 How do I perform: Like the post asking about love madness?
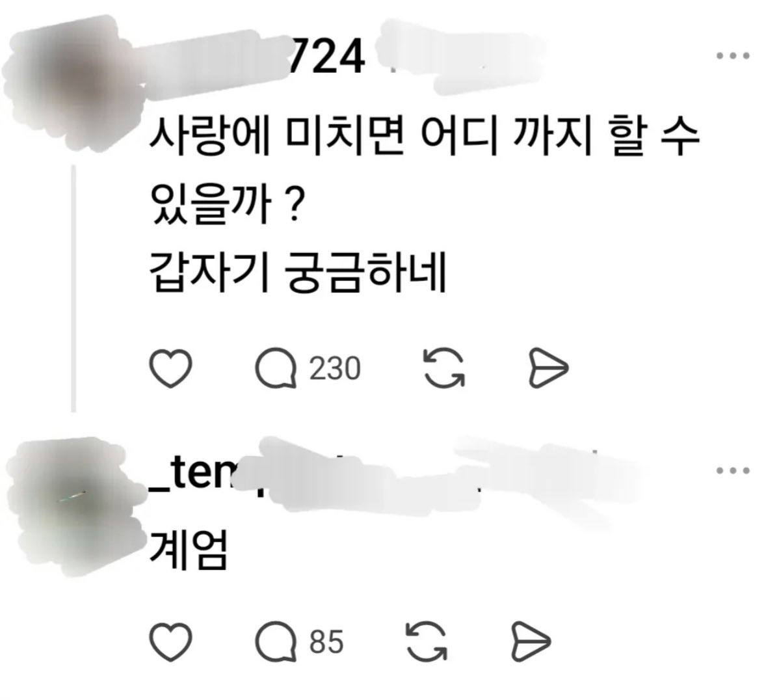(170, 369)
